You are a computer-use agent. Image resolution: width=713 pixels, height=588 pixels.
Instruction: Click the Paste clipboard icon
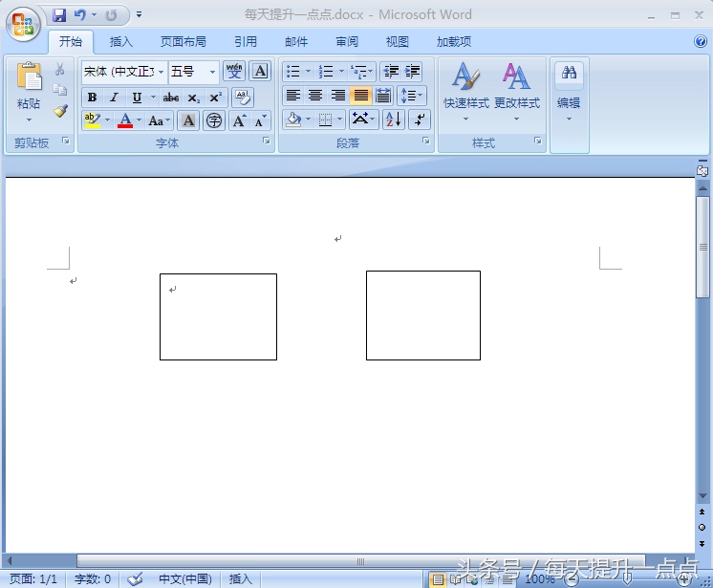tap(29, 76)
